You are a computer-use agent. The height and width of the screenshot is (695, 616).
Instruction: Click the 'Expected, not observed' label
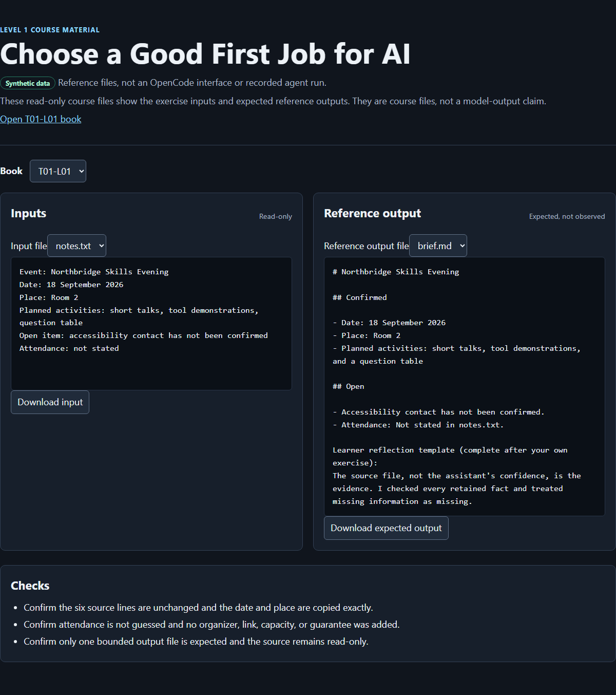click(x=567, y=217)
